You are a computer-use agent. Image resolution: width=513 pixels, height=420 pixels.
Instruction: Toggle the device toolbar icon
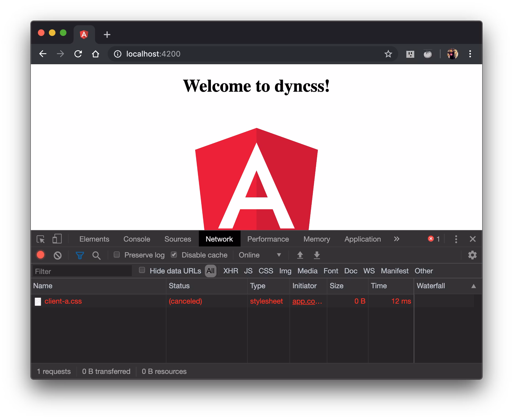[57, 239]
